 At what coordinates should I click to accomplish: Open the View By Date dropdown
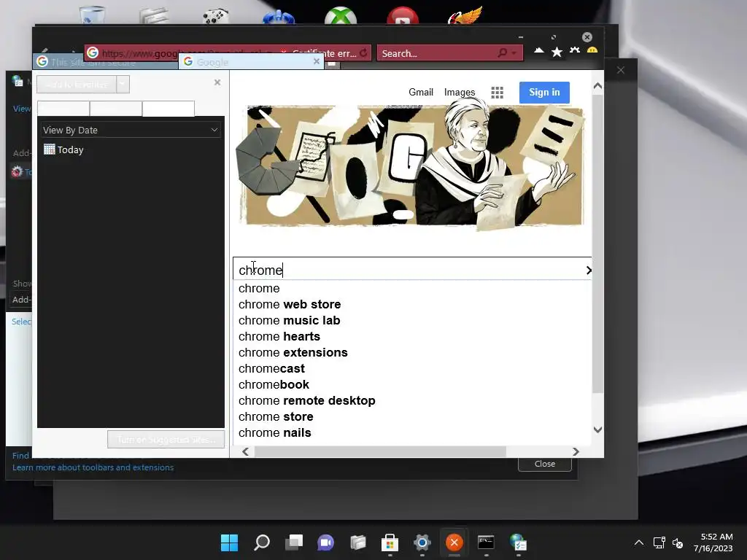(x=130, y=130)
